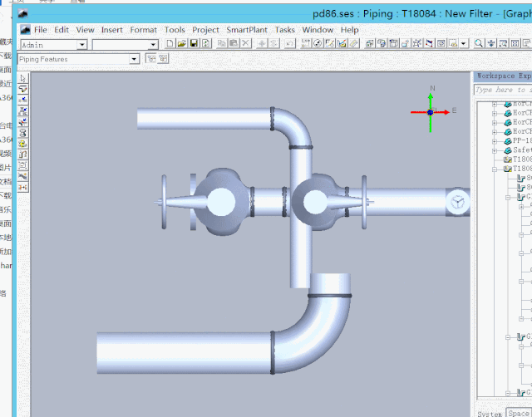Click the yellow rotating arrows tool icon
The height and width of the screenshot is (417, 532).
[x=22, y=144]
